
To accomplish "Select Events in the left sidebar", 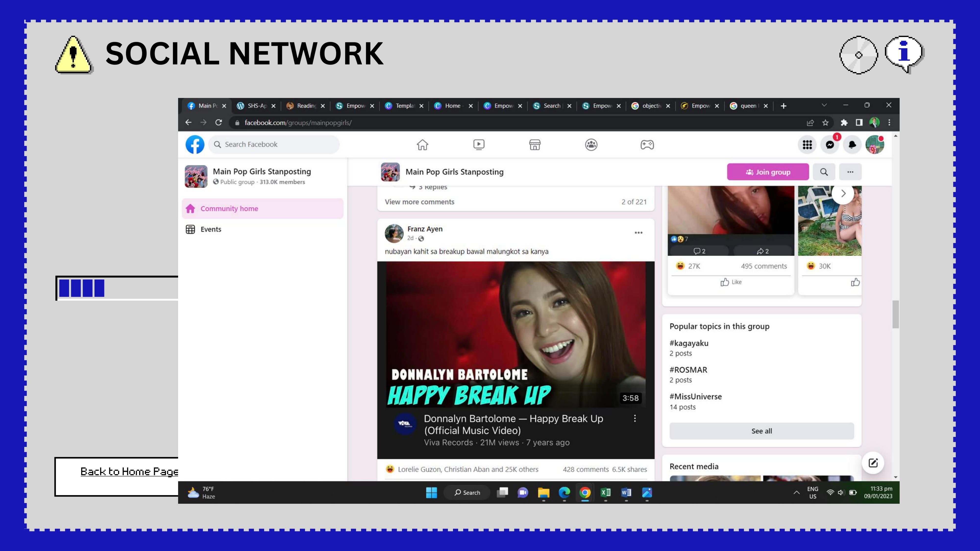I will [x=211, y=229].
